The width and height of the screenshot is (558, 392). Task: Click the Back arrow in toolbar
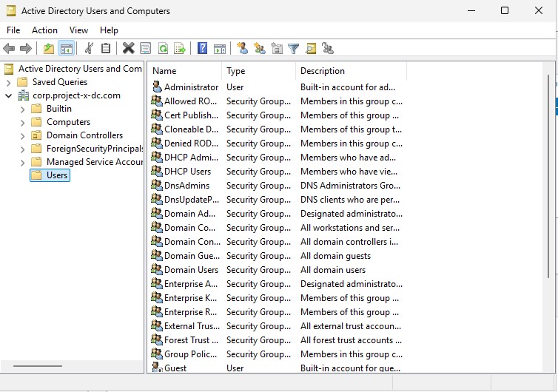pyautogui.click(x=9, y=49)
